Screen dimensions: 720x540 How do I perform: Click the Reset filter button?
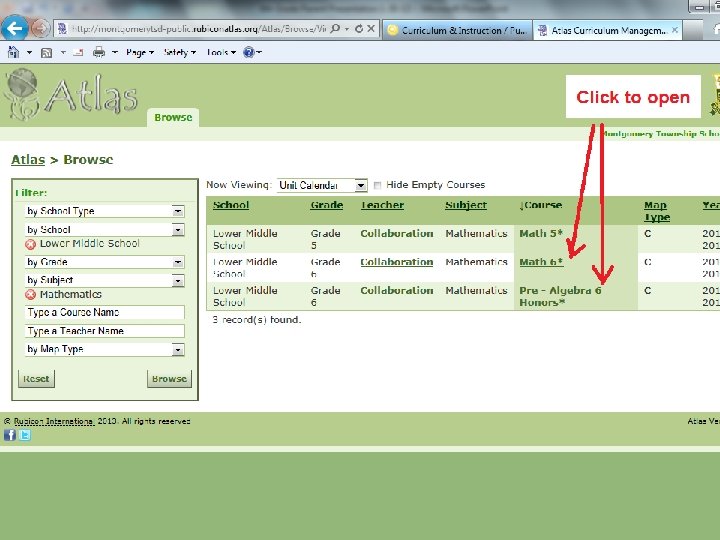coord(36,379)
